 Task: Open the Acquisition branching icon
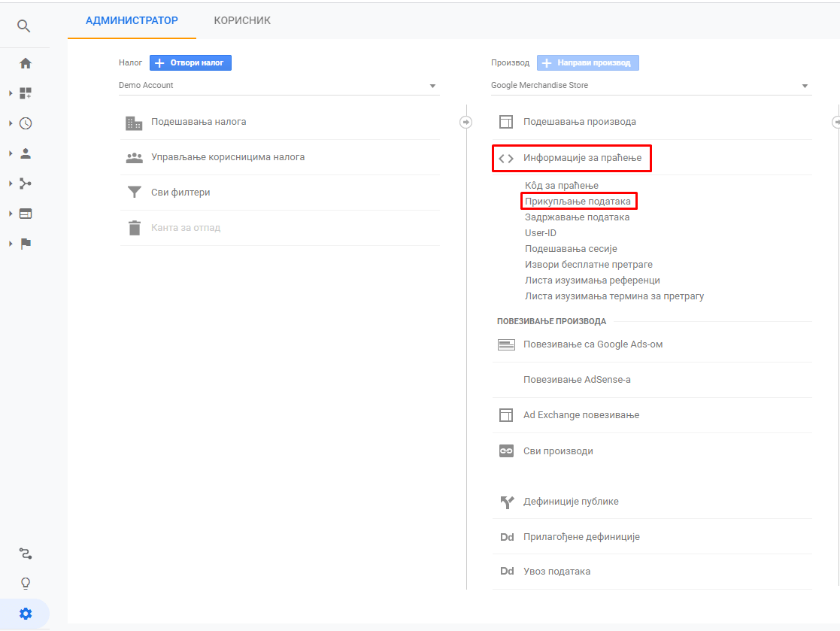tap(25, 184)
